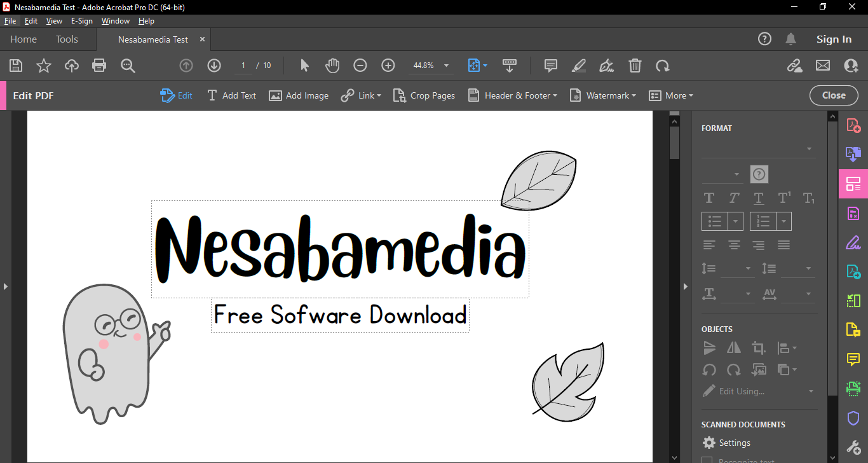Switch to the Tools tab

[x=67, y=39]
